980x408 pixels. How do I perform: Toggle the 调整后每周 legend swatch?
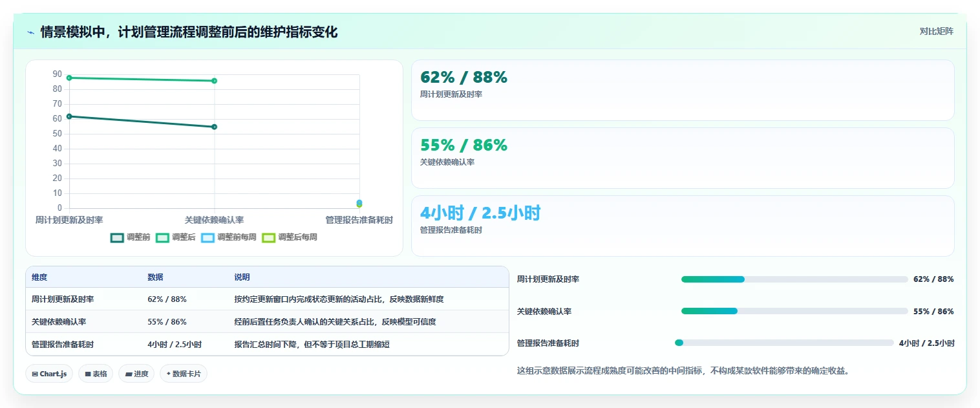[x=268, y=237]
